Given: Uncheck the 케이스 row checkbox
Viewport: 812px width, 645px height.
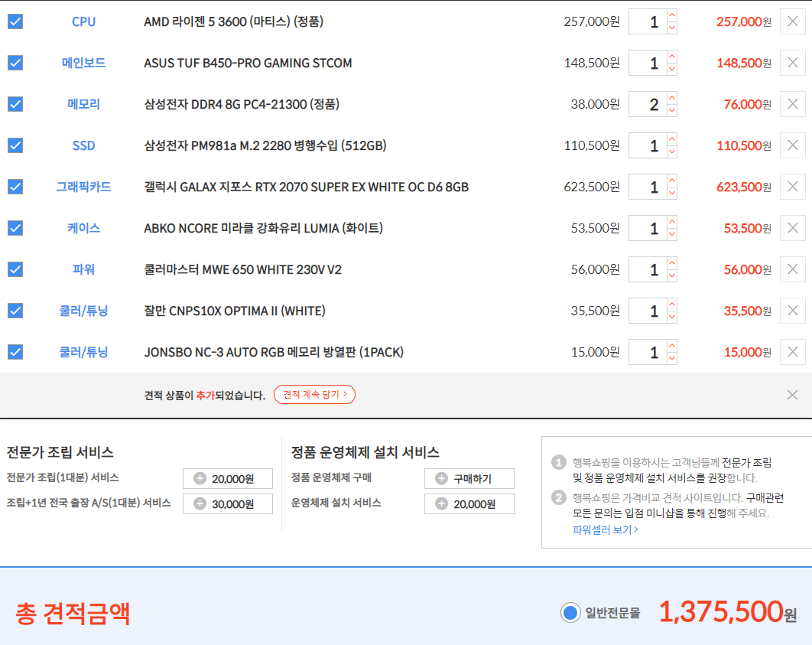Looking at the screenshot, I should click(x=15, y=228).
